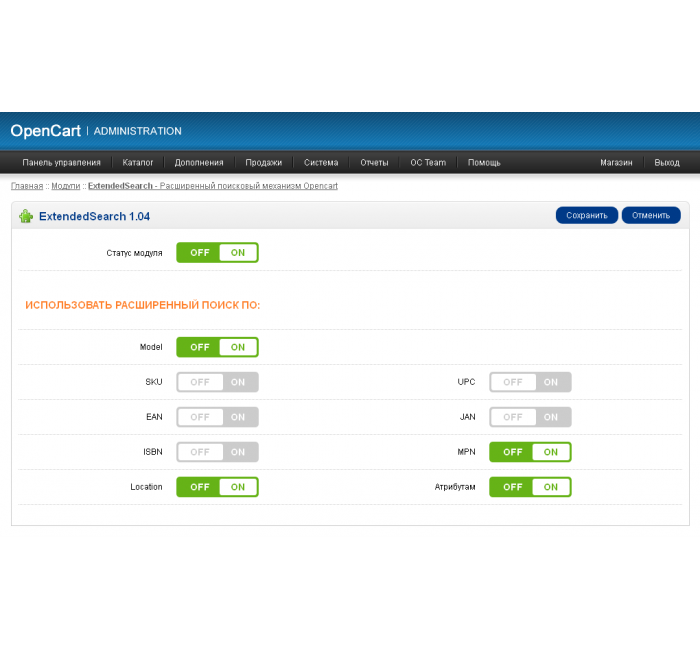Click the Статус модуля label

coord(134,253)
